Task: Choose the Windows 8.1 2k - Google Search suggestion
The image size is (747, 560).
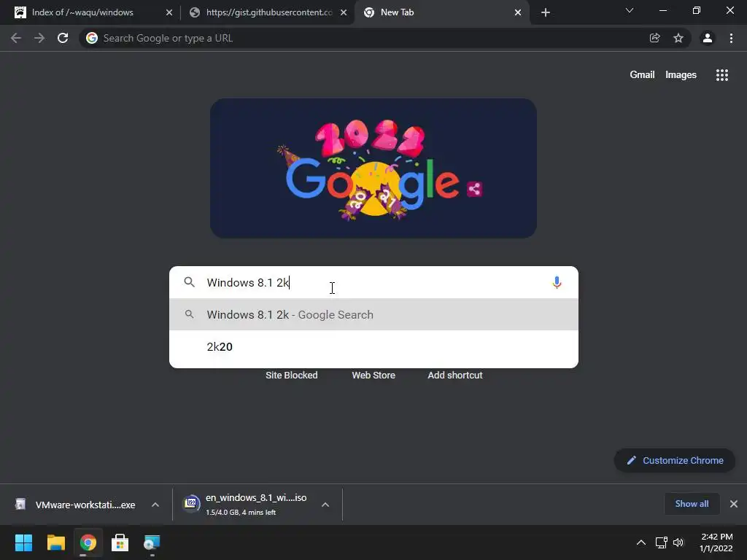Action: (373, 314)
